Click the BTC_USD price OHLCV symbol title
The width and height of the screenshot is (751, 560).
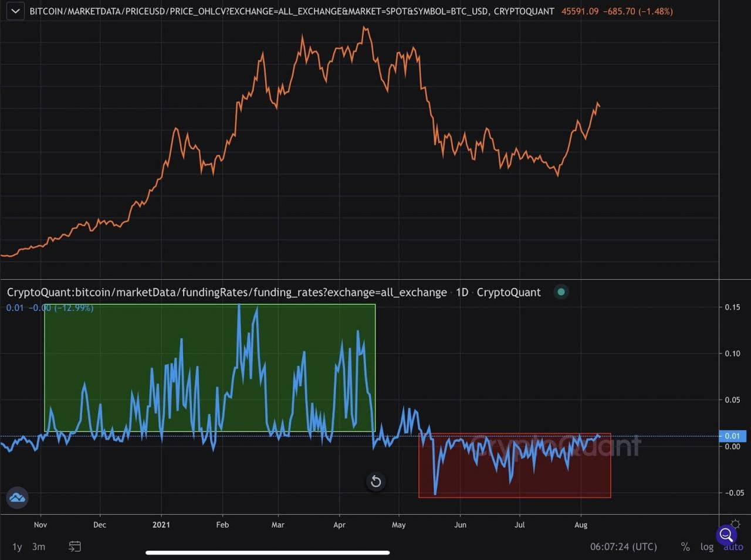click(292, 11)
